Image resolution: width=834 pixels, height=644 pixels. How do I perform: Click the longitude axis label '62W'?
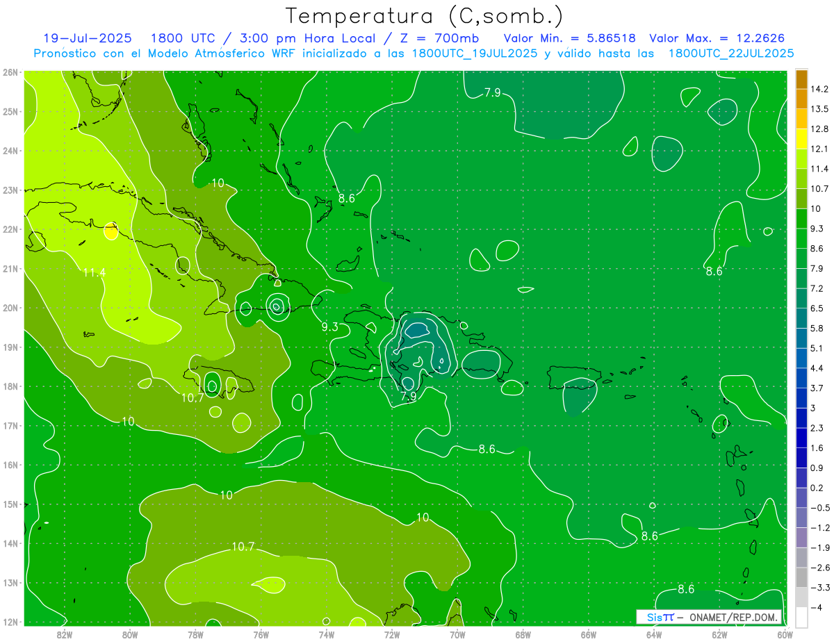tap(719, 634)
